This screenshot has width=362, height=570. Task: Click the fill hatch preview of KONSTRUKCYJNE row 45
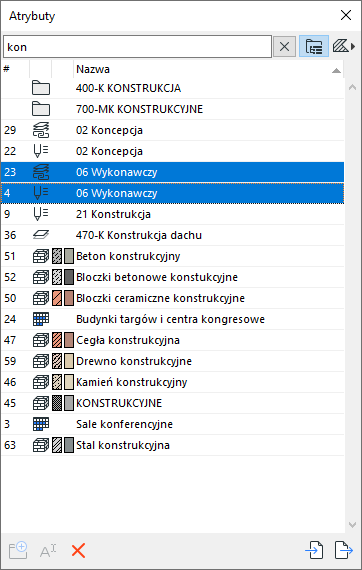pos(57,403)
